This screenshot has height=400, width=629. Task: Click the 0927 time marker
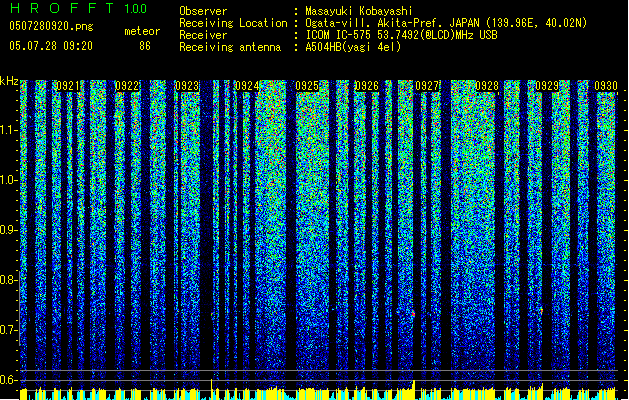pyautogui.click(x=427, y=86)
